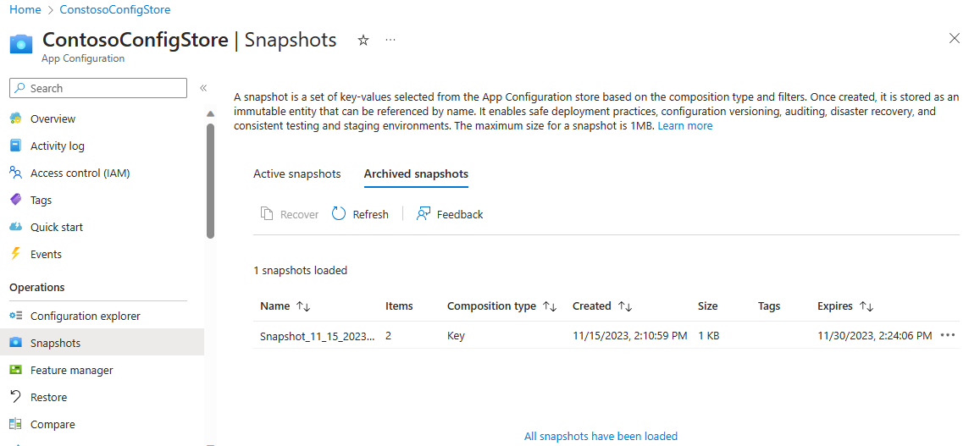Click the App Configuration store icon beside title

(x=20, y=44)
